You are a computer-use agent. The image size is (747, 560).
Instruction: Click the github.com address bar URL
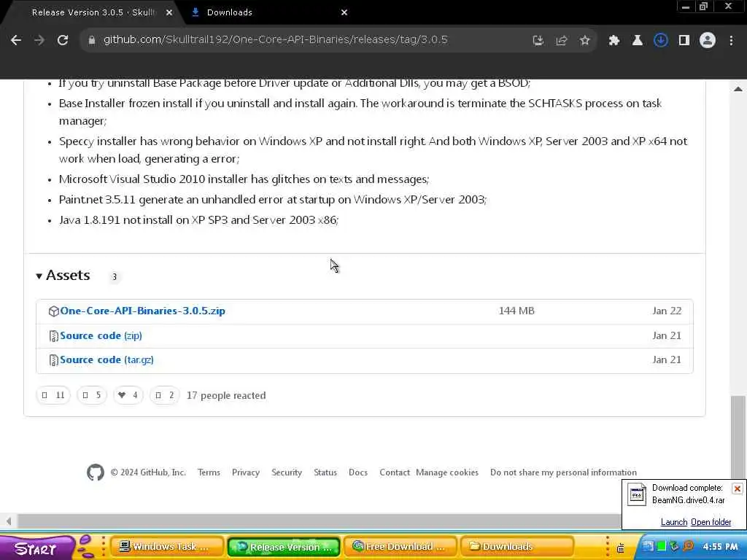pos(275,39)
